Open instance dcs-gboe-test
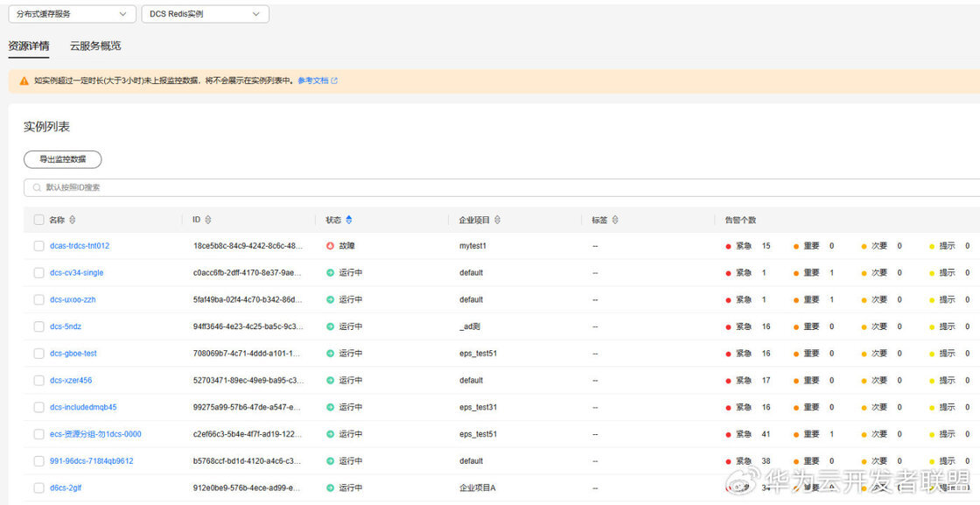 (73, 354)
